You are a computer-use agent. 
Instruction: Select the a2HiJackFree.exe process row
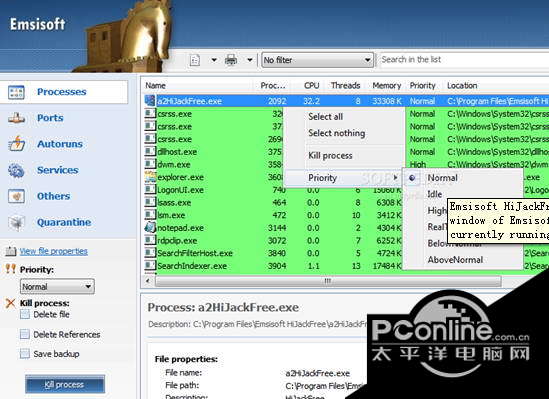click(347, 101)
